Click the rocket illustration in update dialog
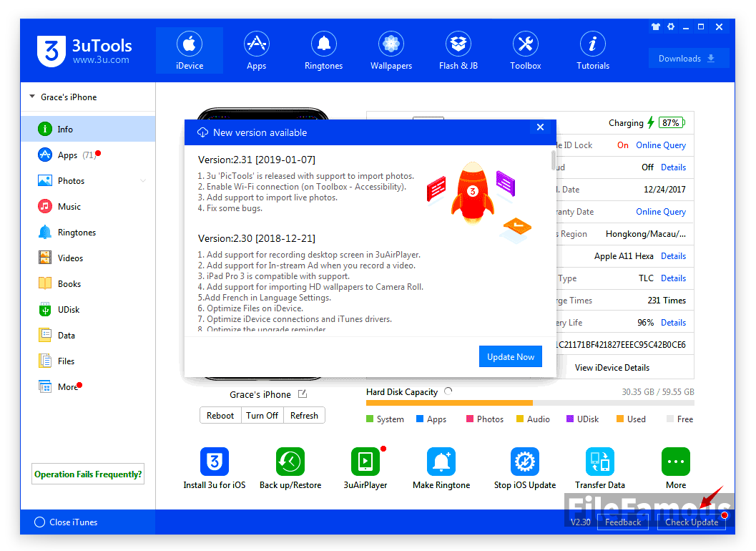The width and height of the screenshot is (756, 551). [473, 193]
